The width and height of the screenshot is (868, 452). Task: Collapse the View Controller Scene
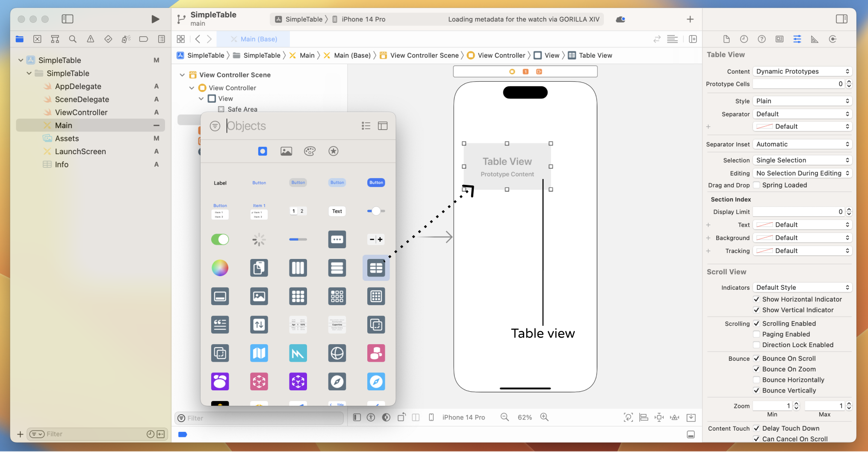(181, 74)
